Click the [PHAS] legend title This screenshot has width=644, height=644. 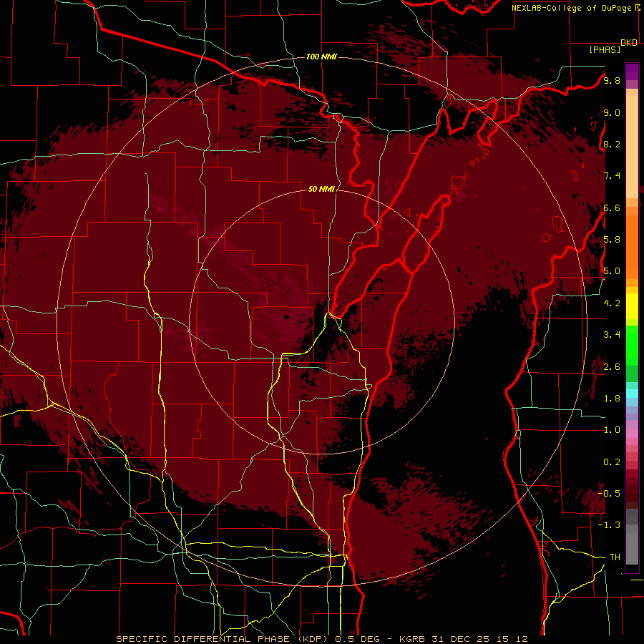pyautogui.click(x=605, y=49)
